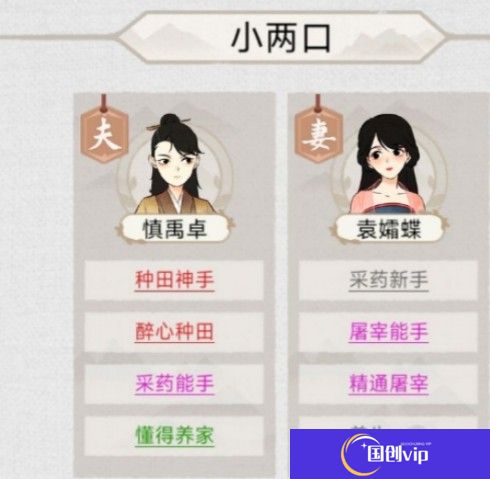Screen dimensions: 490x479
Task: Select the wife's character portrait
Action: click(388, 164)
